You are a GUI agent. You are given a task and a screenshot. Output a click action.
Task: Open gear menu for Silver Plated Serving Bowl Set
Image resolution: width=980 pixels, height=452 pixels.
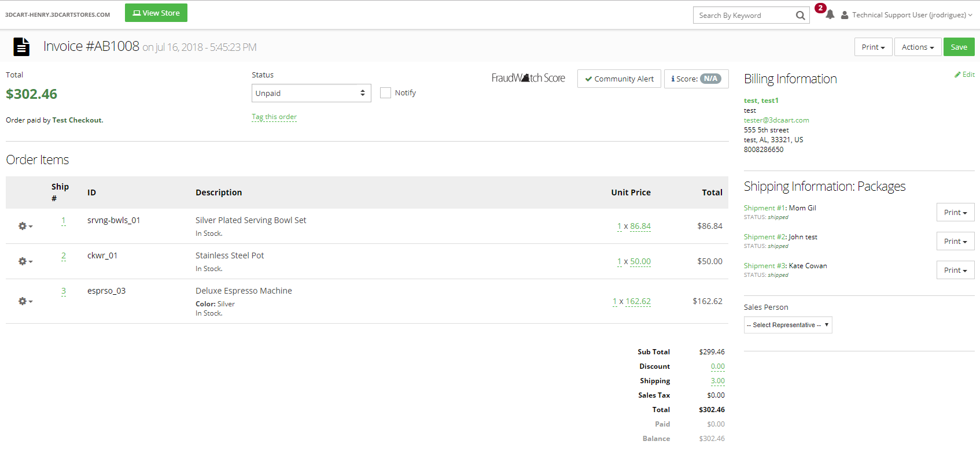(x=25, y=226)
